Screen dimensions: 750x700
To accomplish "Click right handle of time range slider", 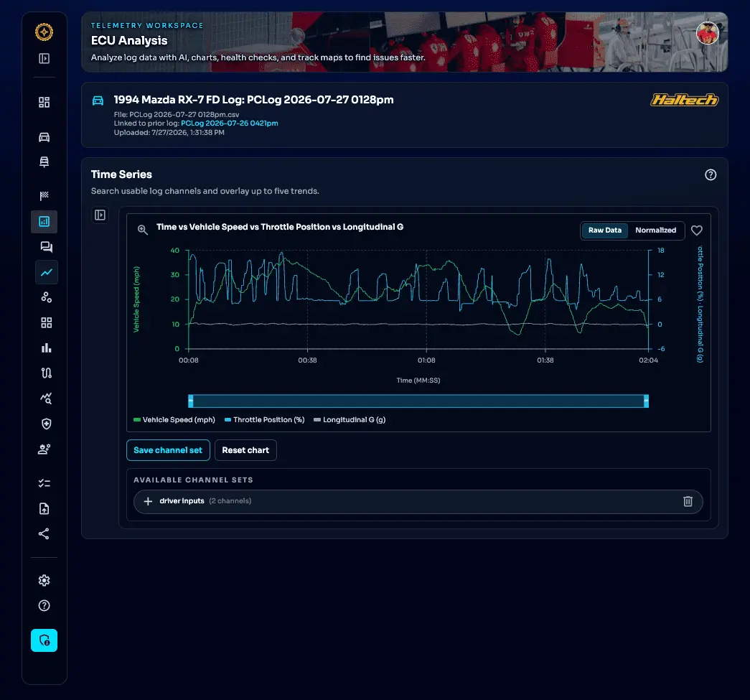I will point(646,401).
